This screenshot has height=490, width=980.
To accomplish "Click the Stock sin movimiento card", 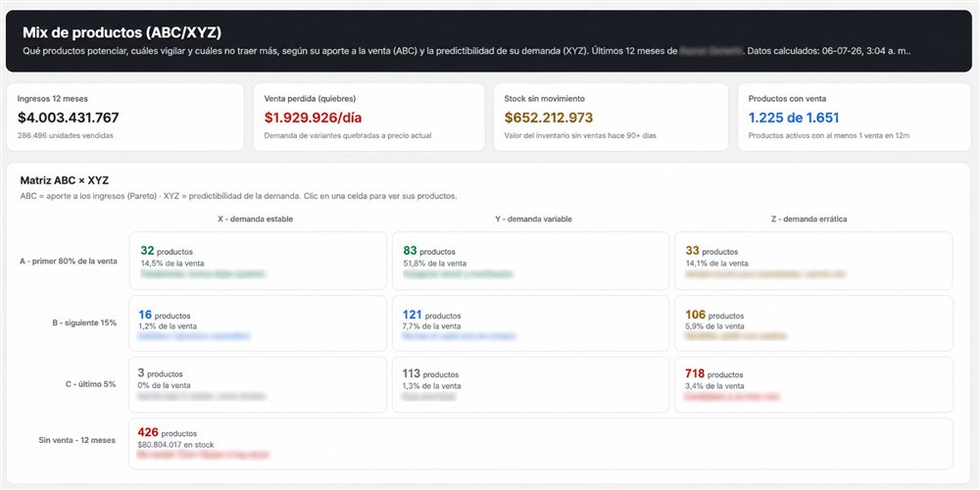I will pyautogui.click(x=611, y=117).
